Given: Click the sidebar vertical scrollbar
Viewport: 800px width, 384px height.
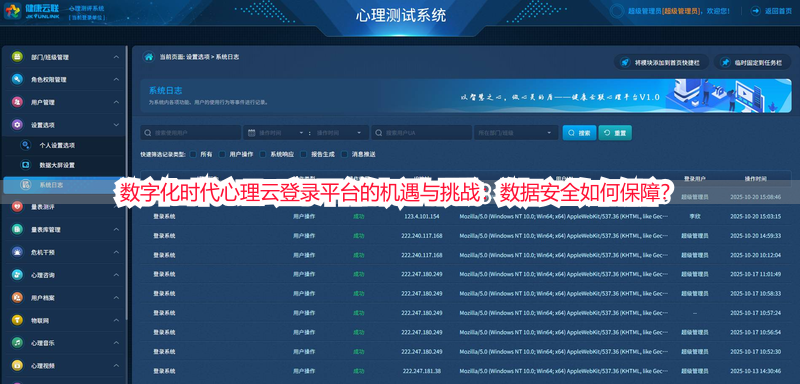Looking at the screenshot, I should [127, 184].
